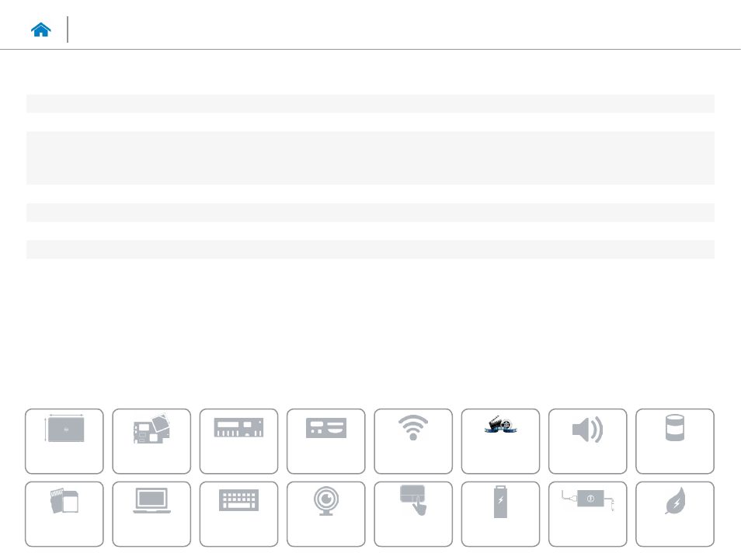Select the Wi-Fi communications tile

(413, 441)
